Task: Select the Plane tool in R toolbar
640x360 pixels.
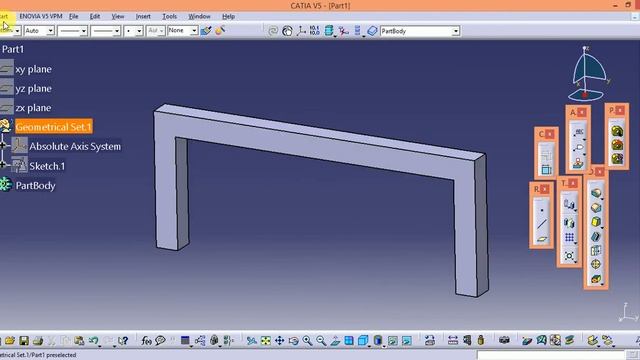Action: (x=542, y=239)
